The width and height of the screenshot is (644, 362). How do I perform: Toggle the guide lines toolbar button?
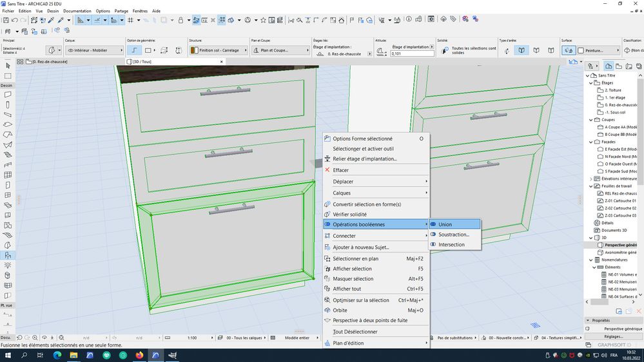pos(97,20)
